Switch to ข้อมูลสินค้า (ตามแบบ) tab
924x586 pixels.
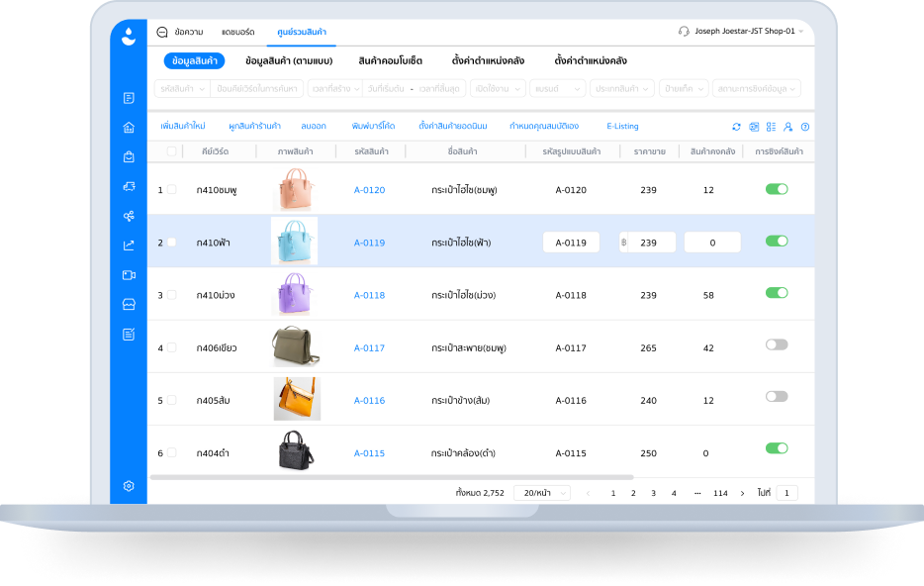289,60
